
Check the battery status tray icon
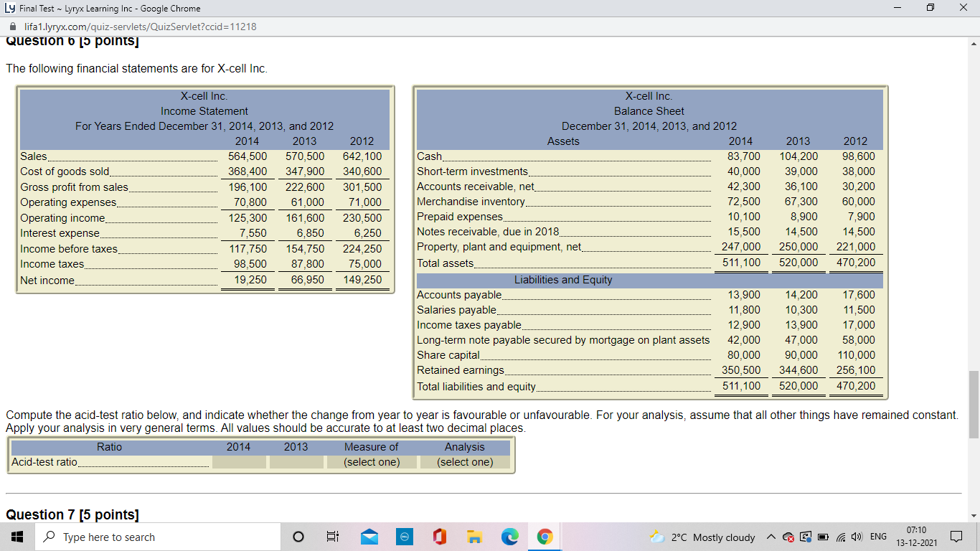(823, 537)
